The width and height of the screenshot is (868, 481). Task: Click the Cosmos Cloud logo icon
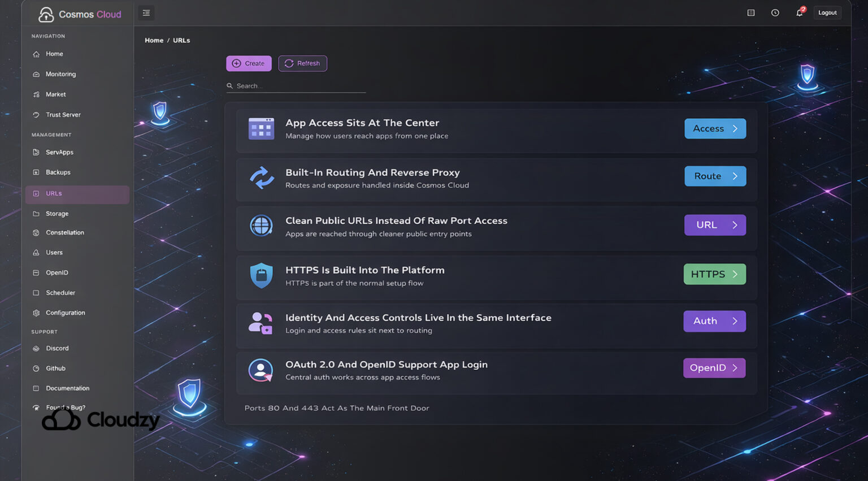(46, 15)
